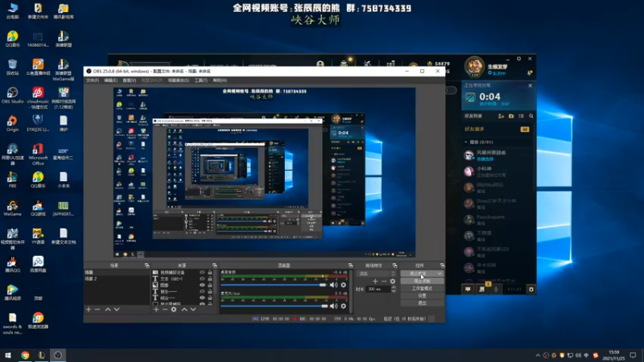The width and height of the screenshot is (644, 362).
Task: Add a new scene with the plus icon in 场景 panel
Action: click(x=89, y=309)
